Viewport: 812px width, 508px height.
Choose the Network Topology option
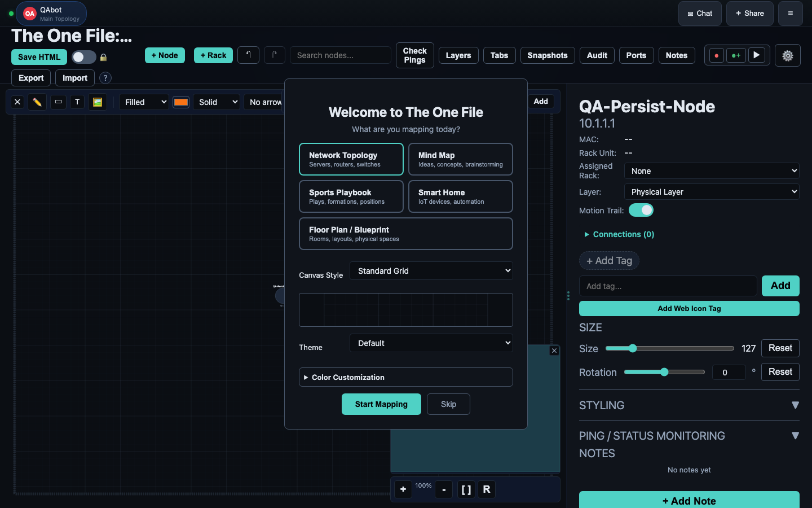(x=351, y=159)
